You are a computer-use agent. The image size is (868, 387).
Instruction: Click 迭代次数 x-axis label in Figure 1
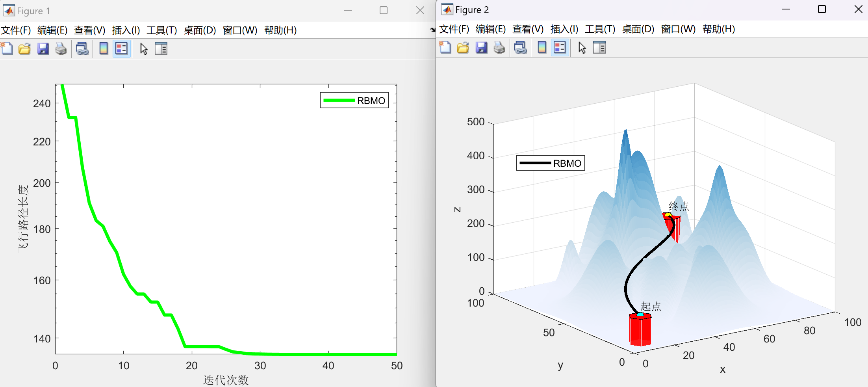(x=226, y=380)
